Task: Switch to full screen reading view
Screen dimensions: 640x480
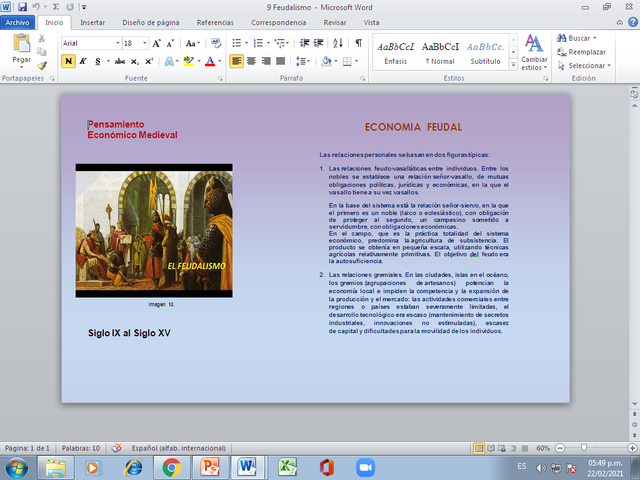Action: click(x=491, y=448)
